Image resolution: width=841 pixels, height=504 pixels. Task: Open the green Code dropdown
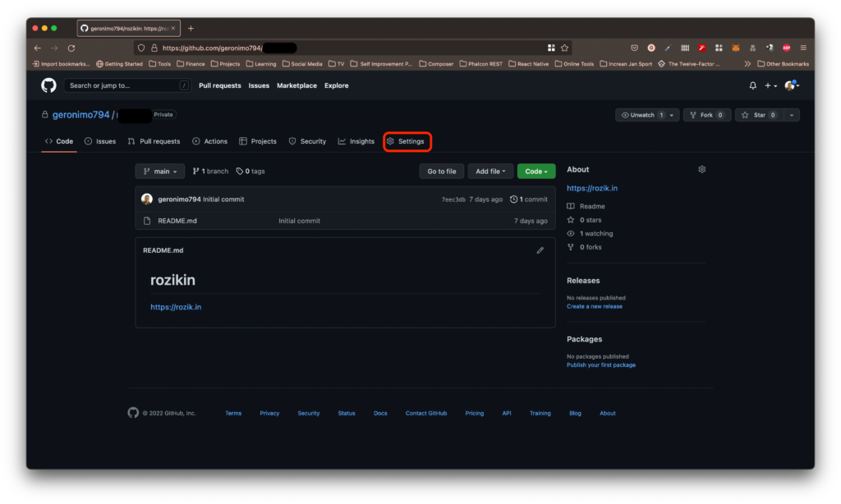(535, 171)
